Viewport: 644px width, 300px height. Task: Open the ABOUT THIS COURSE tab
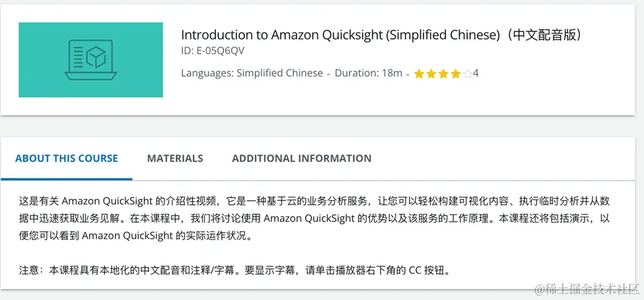coord(67,158)
